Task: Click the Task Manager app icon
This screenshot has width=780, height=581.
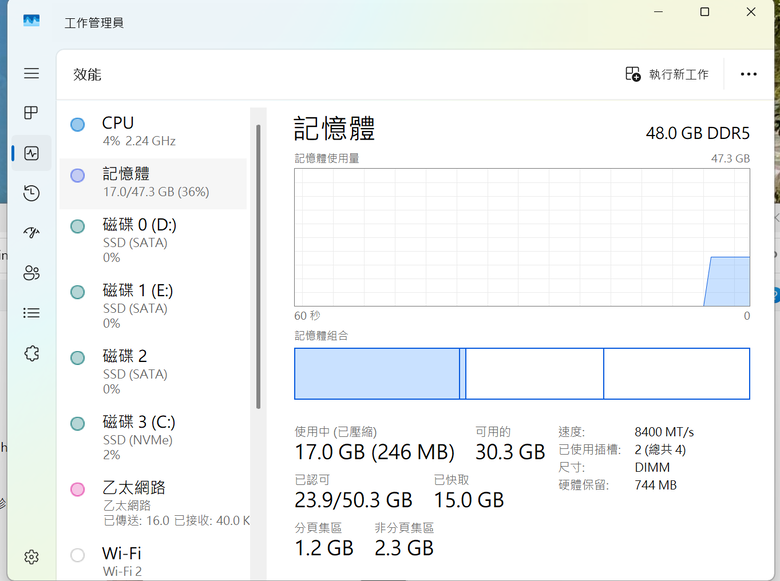Action: click(31, 20)
